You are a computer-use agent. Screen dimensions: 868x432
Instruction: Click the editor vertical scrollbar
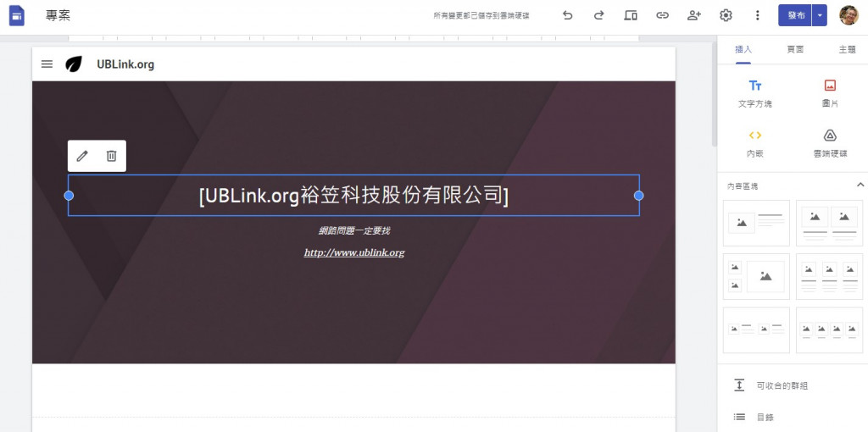pos(714,94)
